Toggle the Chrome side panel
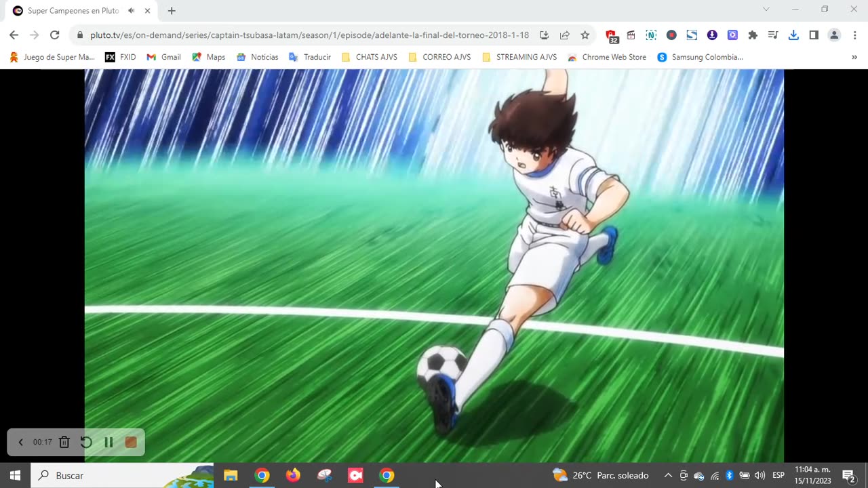Viewport: 868px width, 488px height. point(814,35)
